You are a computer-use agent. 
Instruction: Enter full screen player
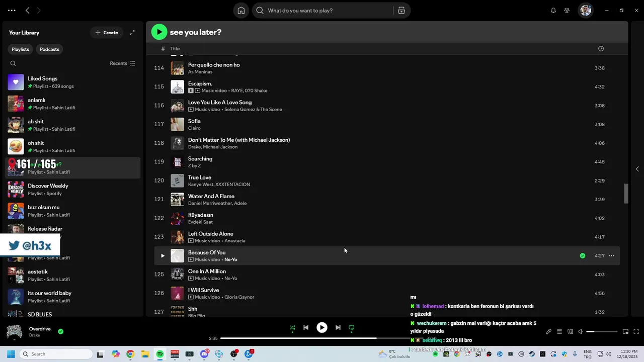tap(636, 332)
